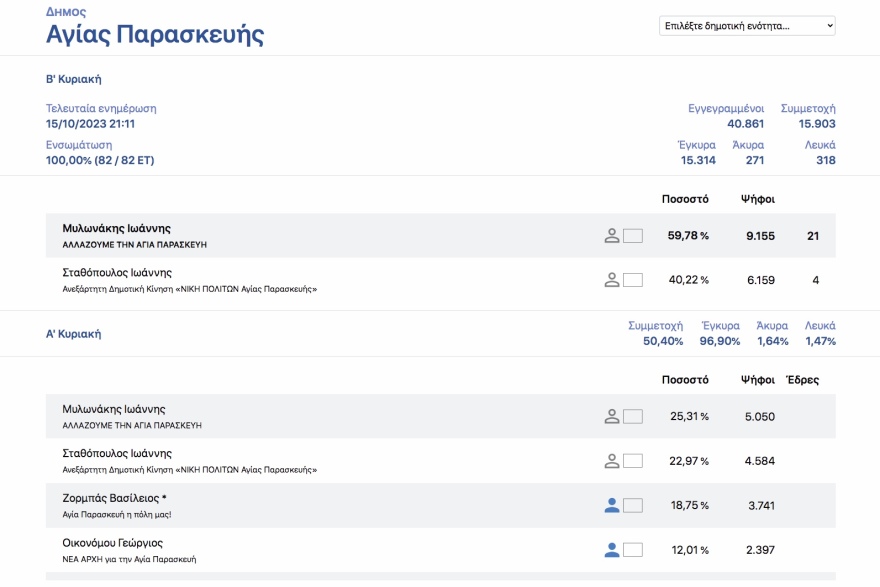Click blue person icon for Ζορμπάς Βασίλειος

tap(612, 505)
